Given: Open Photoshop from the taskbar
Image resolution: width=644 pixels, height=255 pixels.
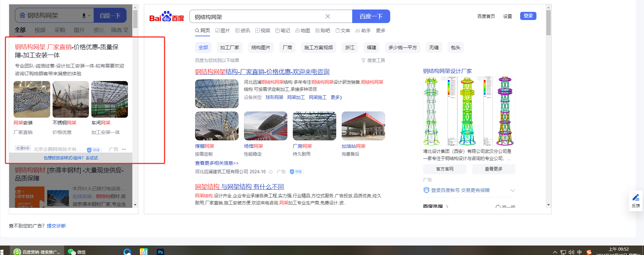Looking at the screenshot, I should point(160,252).
